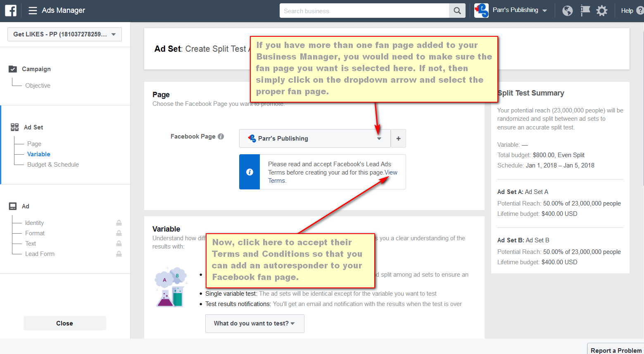Open the flag pages icon
Screen dimensions: 644x354
coord(585,10)
